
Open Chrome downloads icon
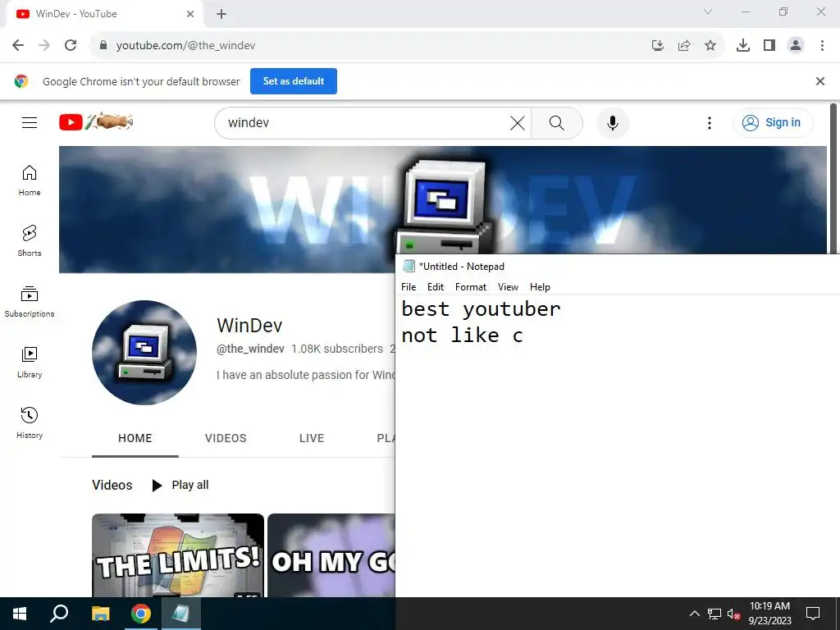(743, 46)
